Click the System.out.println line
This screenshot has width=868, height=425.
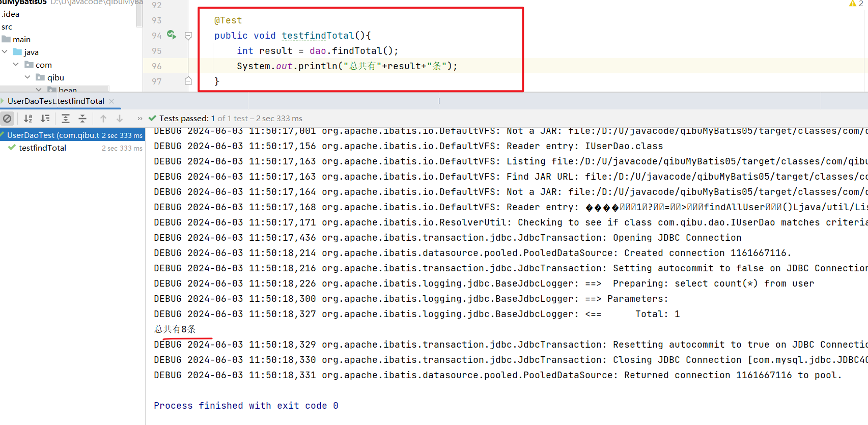click(x=347, y=66)
